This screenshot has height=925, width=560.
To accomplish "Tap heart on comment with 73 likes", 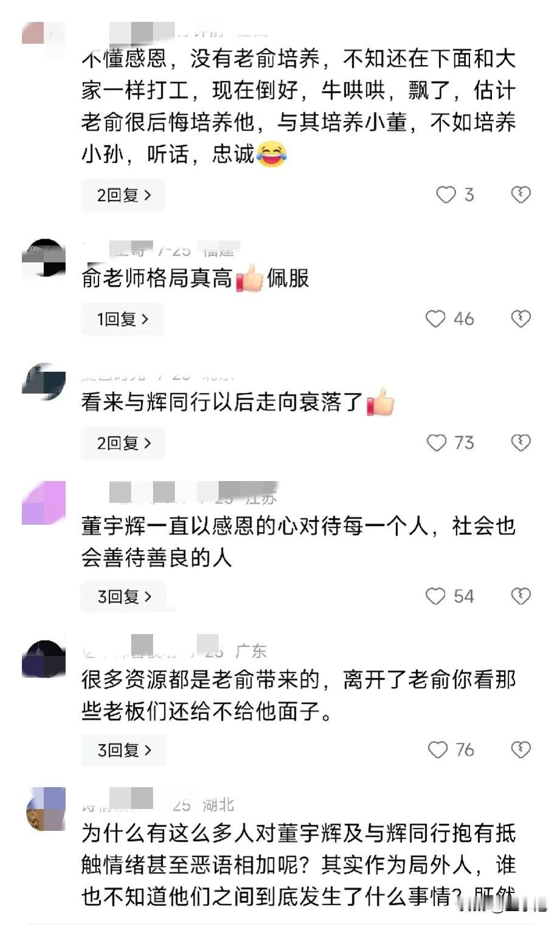I will [436, 443].
